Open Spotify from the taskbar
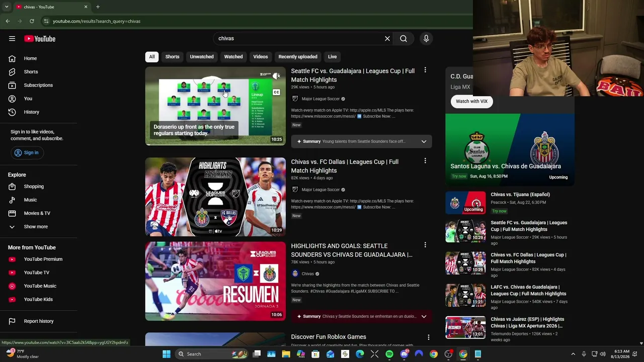 (389, 354)
